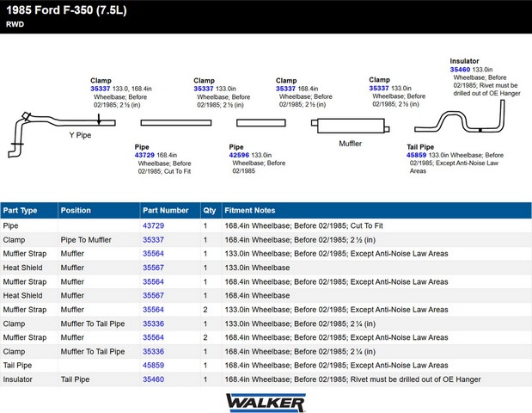Open 45859 in Tail Pipe table row
Screen dimensions: 532x413
tap(153, 366)
